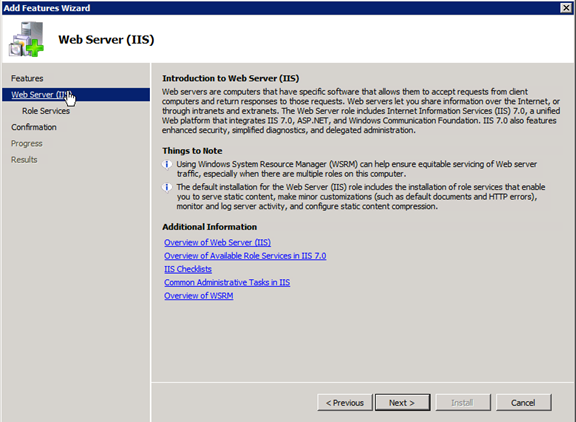Close the Add Features Wizard window
Image resolution: width=576 pixels, height=422 pixels.
(x=566, y=8)
